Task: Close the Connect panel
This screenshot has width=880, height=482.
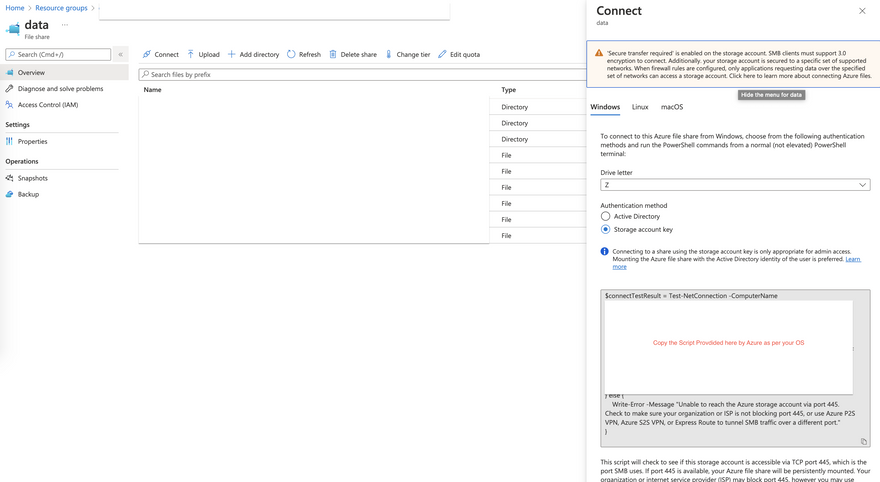Action: tap(862, 11)
